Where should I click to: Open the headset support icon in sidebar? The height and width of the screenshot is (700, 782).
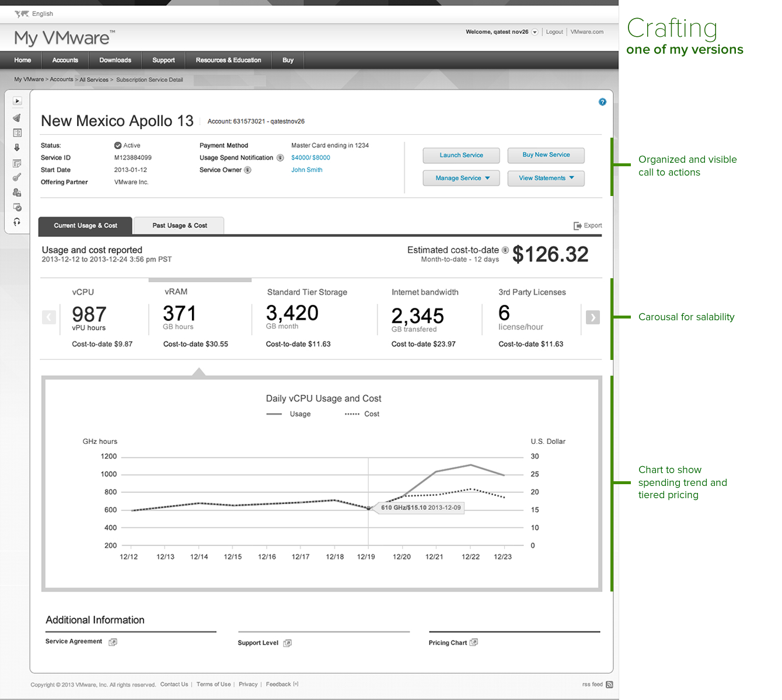click(x=17, y=222)
